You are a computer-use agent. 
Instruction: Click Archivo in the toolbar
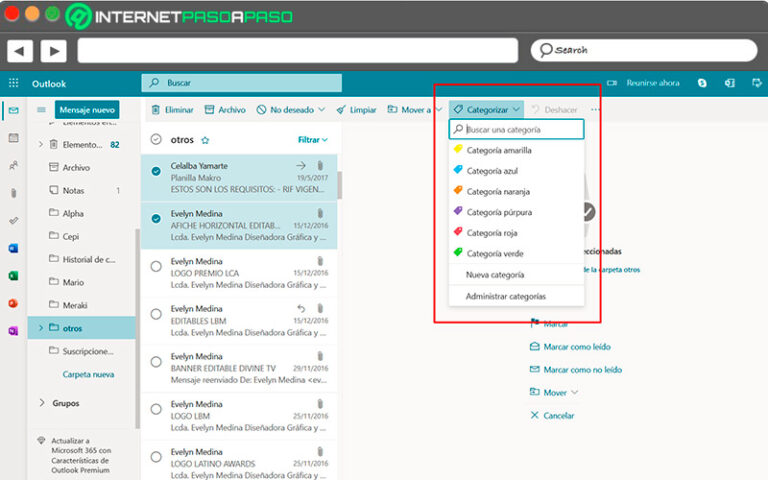[225, 110]
